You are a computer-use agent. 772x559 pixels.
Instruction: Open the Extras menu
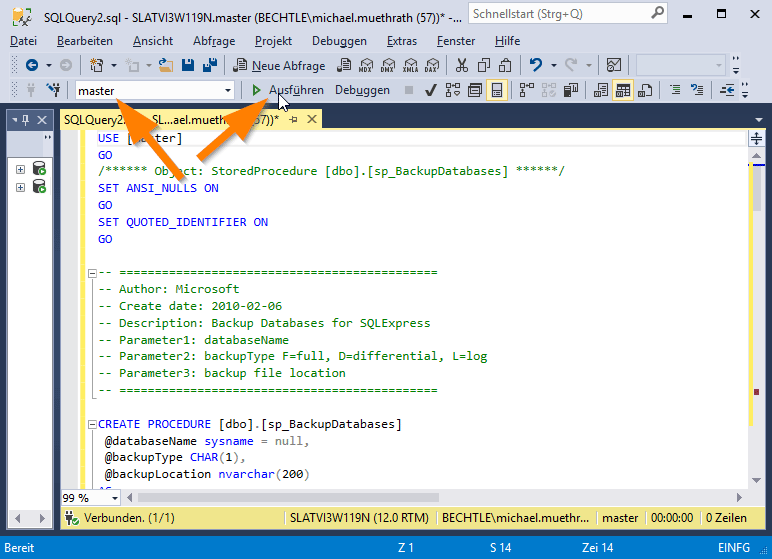point(402,41)
